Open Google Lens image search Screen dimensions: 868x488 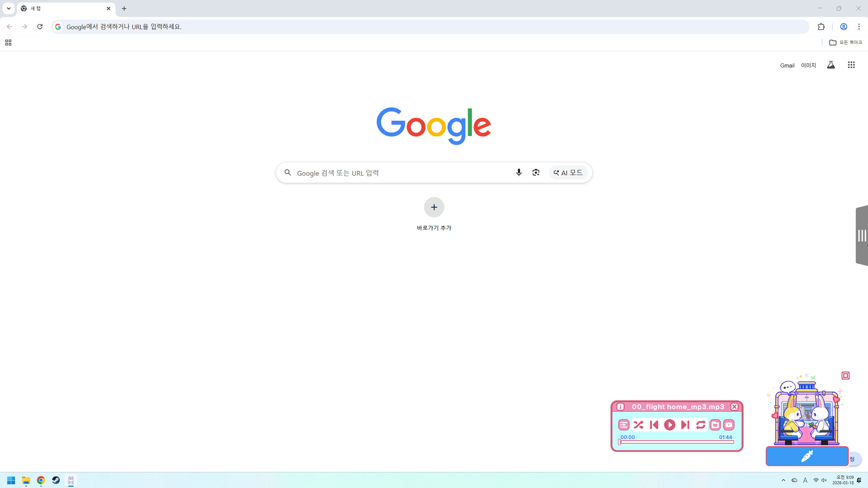(x=536, y=173)
